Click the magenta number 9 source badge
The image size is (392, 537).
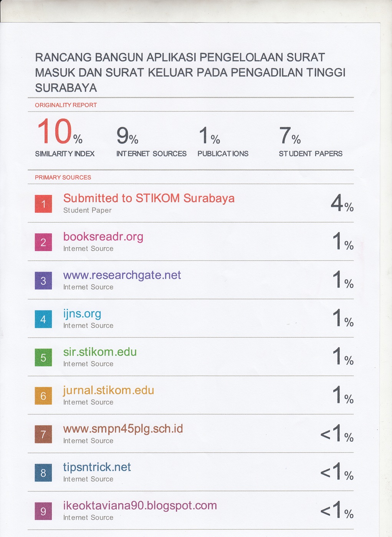43,511
